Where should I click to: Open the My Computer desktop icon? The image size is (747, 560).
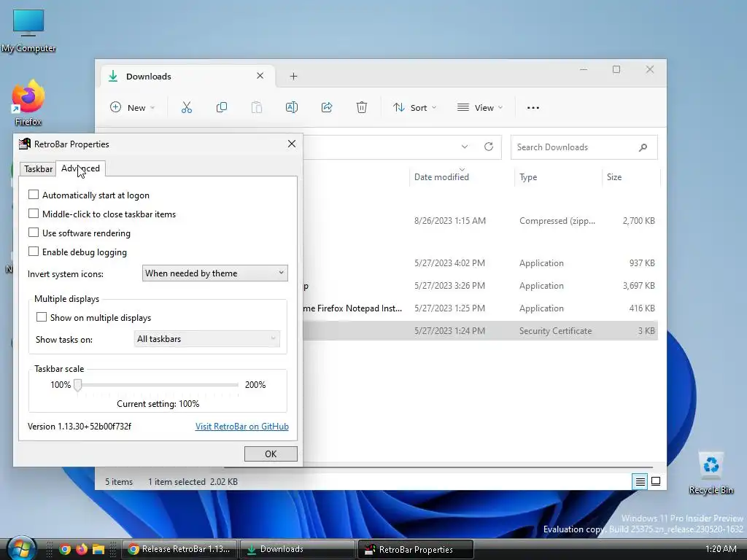(x=28, y=31)
